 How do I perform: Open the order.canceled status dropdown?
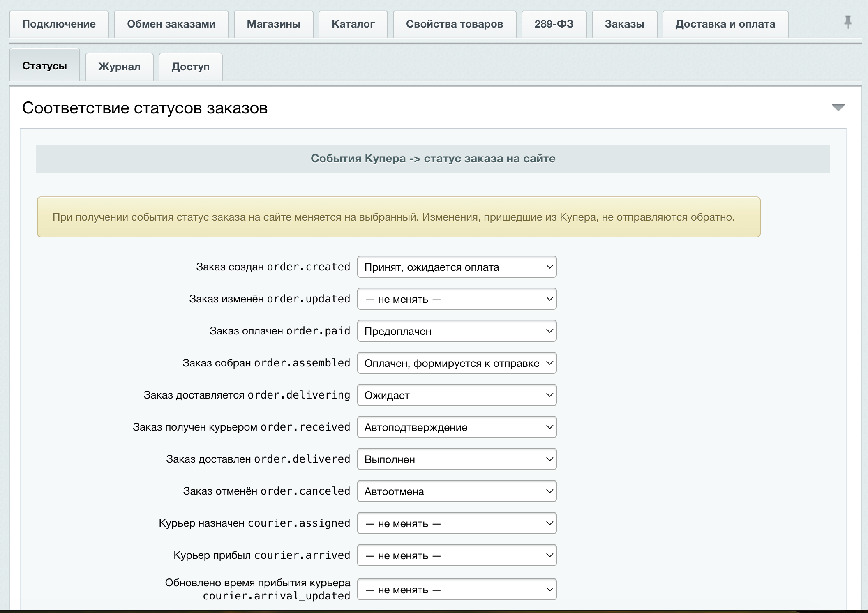tap(457, 491)
